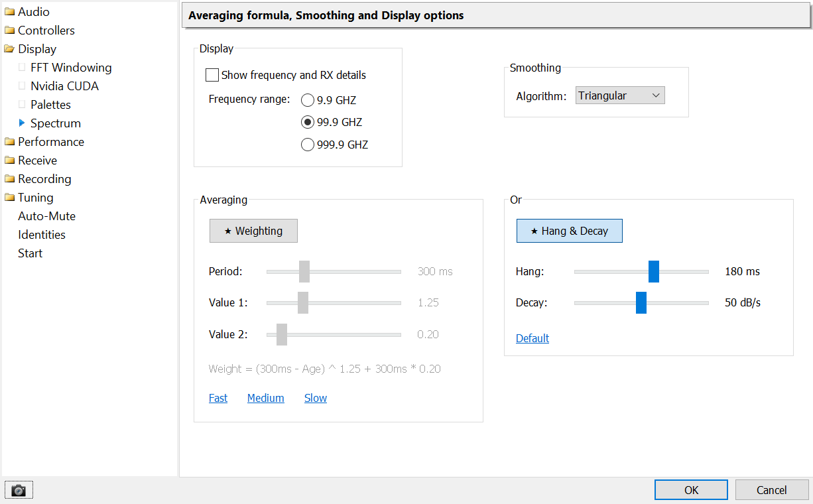Open the smoothing Algorithm dropdown
This screenshot has width=813, height=504.
[620, 95]
